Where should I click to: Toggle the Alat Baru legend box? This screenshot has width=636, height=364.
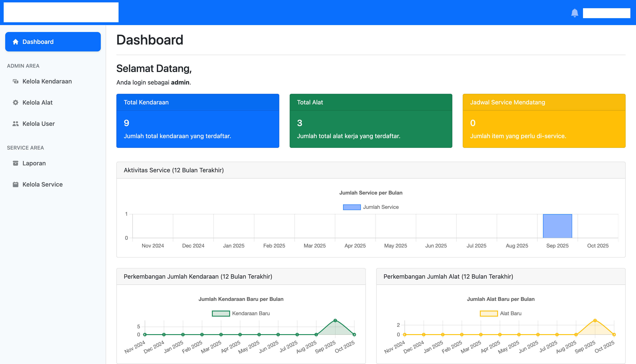click(488, 313)
